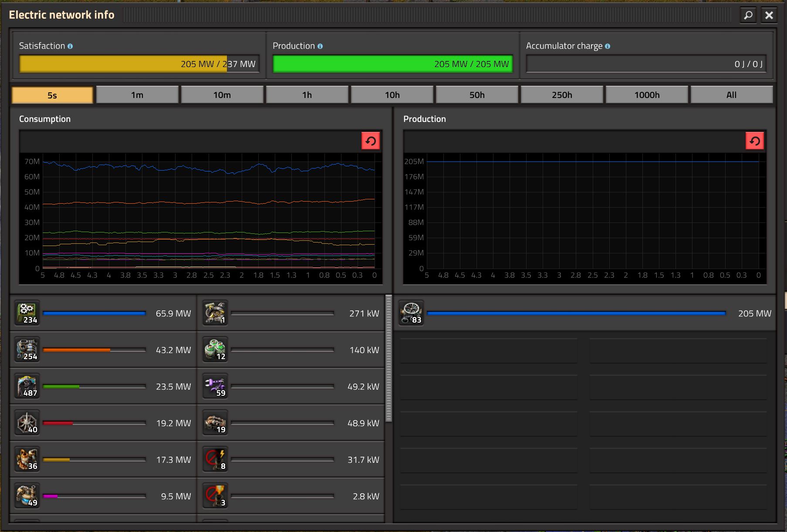Click the blue 65.9 MW consumption bar

click(94, 313)
